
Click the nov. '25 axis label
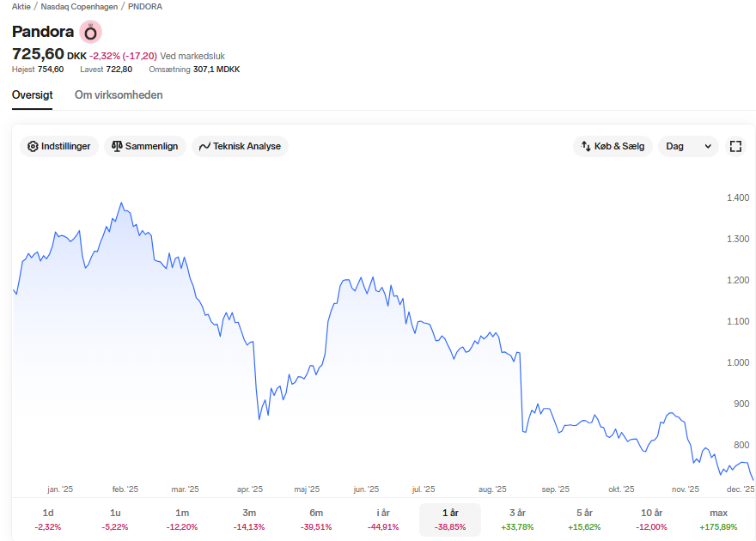[x=686, y=489]
